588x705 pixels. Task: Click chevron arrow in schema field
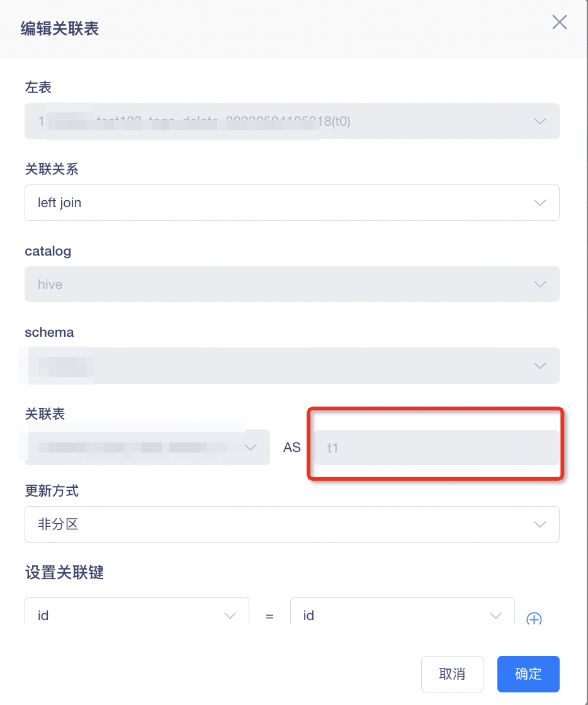[x=540, y=366]
